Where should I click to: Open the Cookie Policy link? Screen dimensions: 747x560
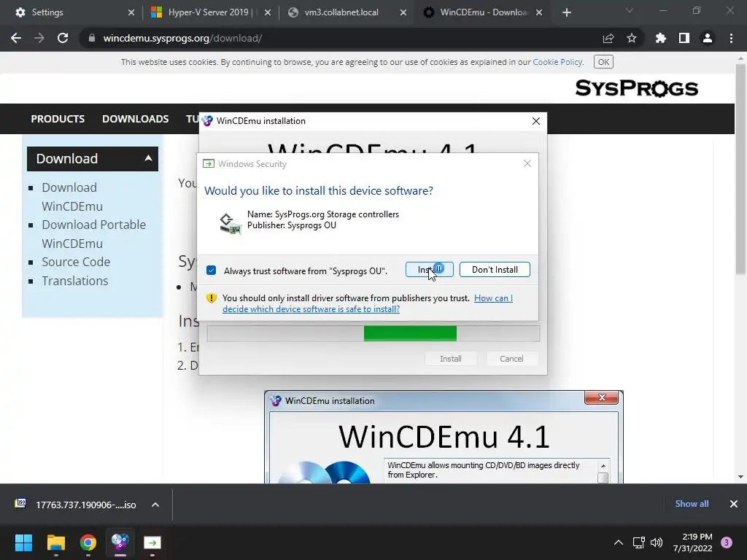click(557, 62)
